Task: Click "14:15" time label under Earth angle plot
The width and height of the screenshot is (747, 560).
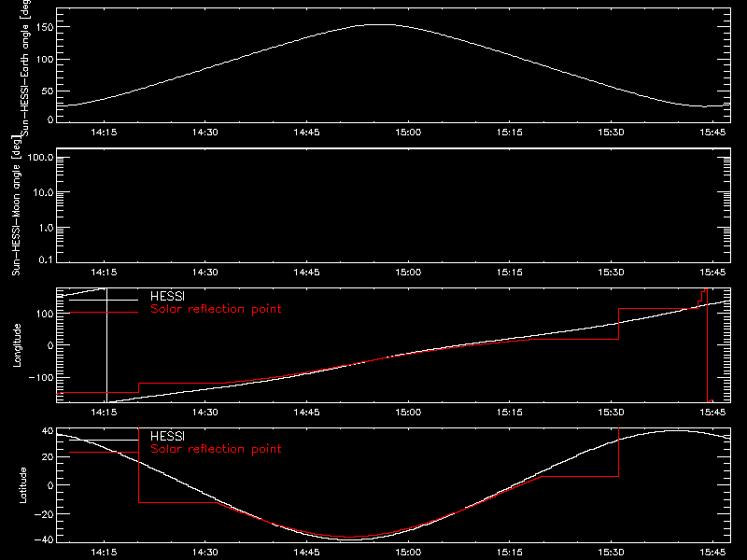Action: 104,133
